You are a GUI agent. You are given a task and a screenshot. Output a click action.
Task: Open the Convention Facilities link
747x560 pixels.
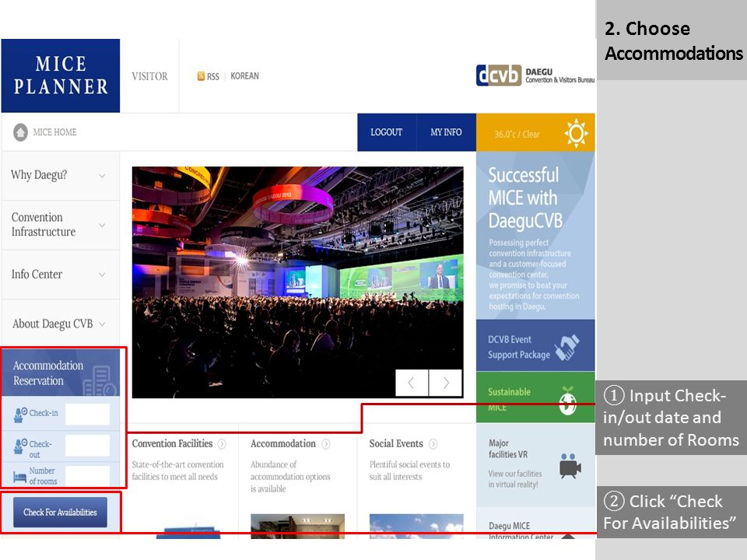point(172,444)
